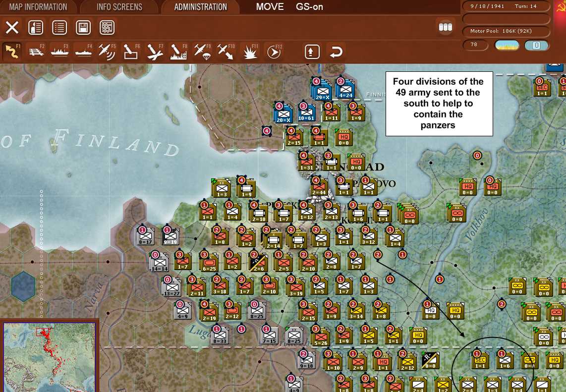The height and width of the screenshot is (392, 566).
Task: Select the Soviet unit counter 1=11
Action: pos(332,112)
